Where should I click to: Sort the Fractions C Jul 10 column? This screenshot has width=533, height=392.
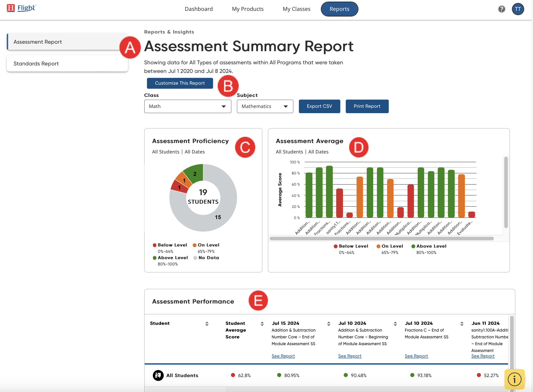click(x=462, y=324)
